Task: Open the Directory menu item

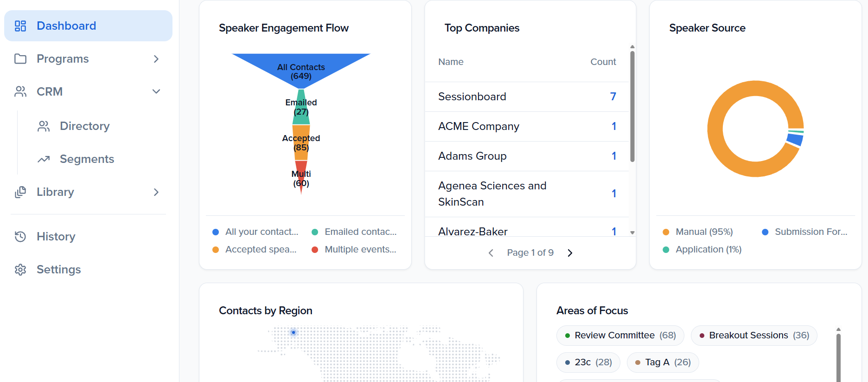Action: (84, 126)
